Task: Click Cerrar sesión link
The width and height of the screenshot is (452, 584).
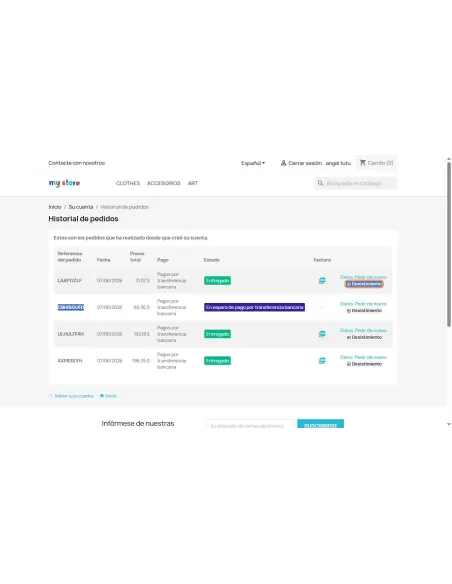Action: (x=305, y=163)
